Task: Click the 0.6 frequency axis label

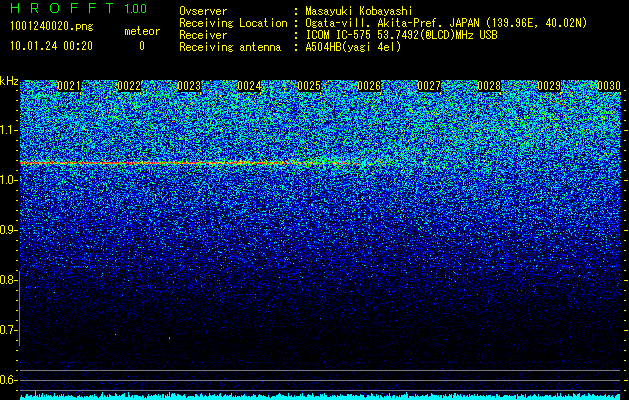Action: pyautogui.click(x=8, y=380)
